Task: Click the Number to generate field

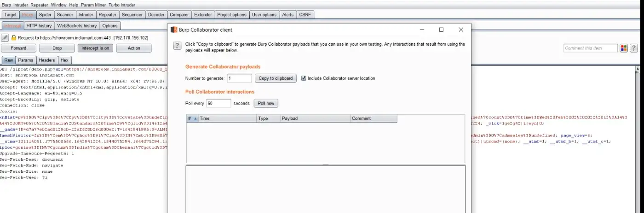Action: (239, 78)
